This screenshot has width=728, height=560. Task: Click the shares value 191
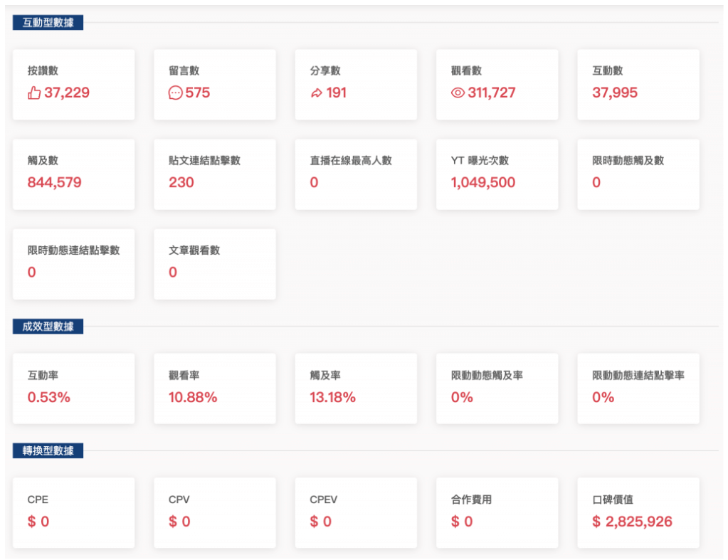click(336, 93)
